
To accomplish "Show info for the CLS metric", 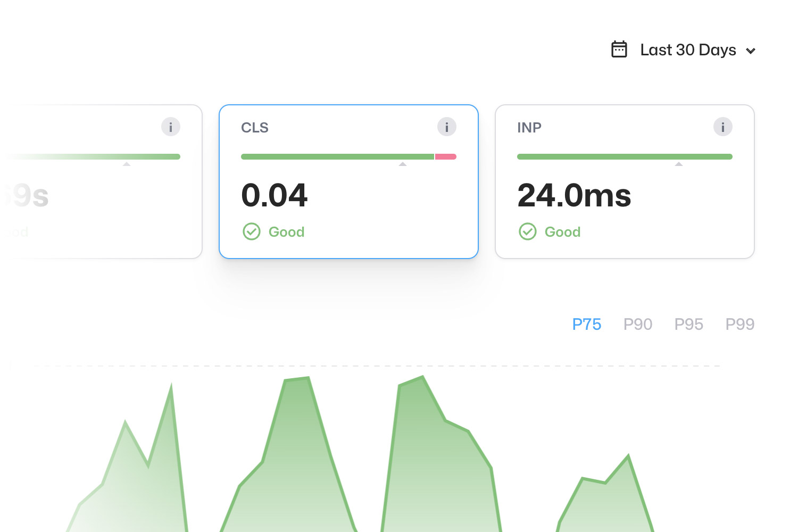I will point(447,127).
